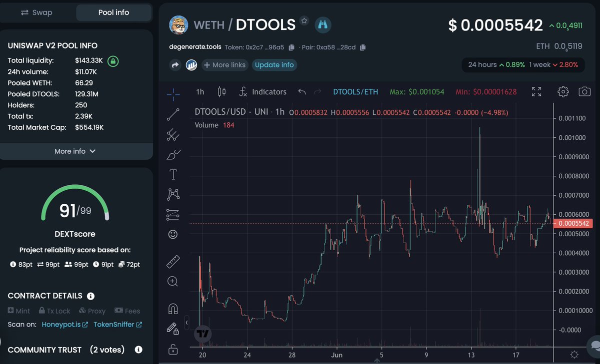Click the Volume 184 indicator label
This screenshot has width=600, height=364.
pos(214,125)
